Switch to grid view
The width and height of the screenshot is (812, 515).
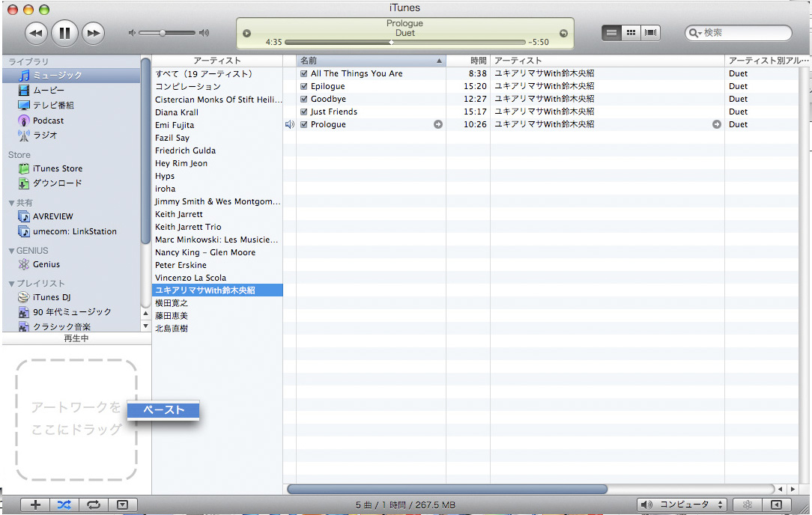tap(631, 33)
